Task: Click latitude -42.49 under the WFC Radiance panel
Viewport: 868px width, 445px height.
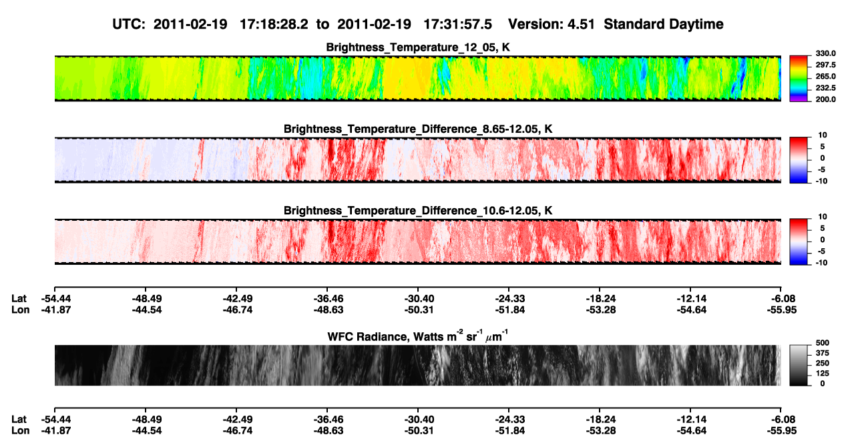Action: click(x=237, y=420)
